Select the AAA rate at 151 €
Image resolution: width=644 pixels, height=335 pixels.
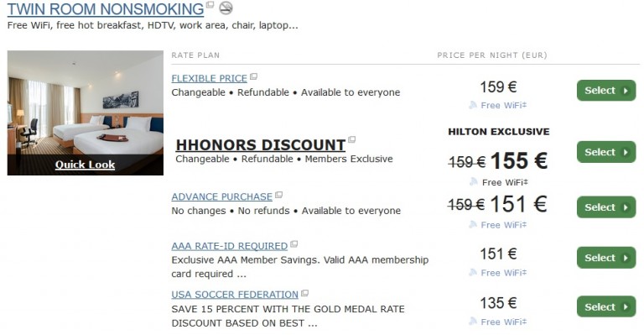pyautogui.click(x=606, y=258)
